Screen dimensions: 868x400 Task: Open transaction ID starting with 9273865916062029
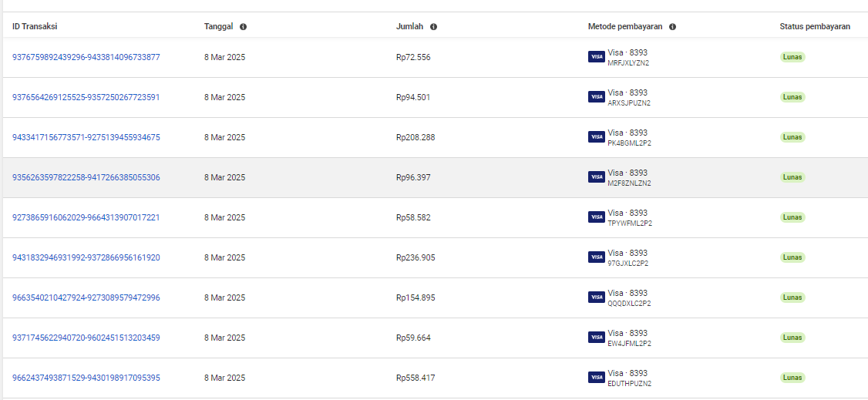click(x=86, y=217)
